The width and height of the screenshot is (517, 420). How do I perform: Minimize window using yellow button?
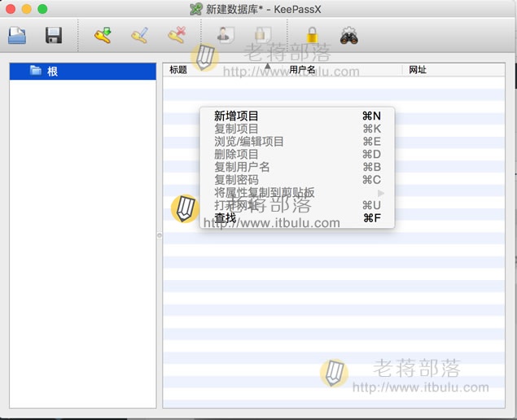point(26,9)
